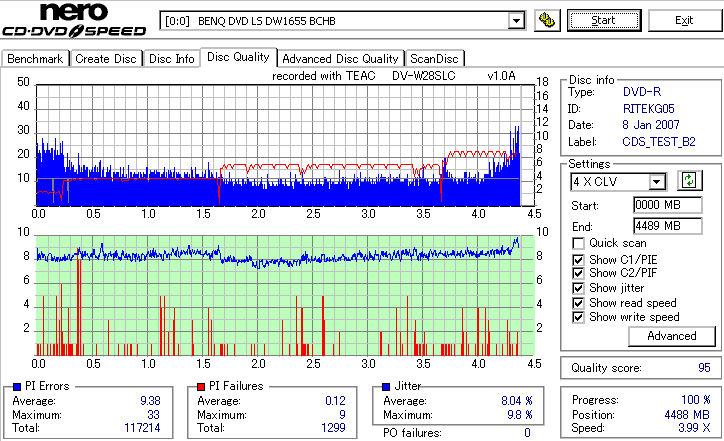This screenshot has height=441, width=724.
Task: Click PI Errors average 9.38
Action: pos(150,401)
